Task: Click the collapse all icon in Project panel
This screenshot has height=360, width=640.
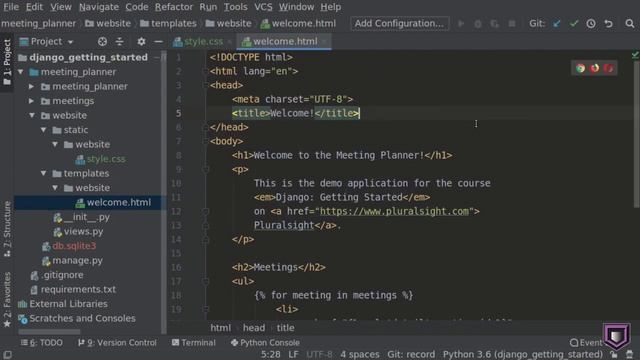Action: pyautogui.click(x=120, y=42)
